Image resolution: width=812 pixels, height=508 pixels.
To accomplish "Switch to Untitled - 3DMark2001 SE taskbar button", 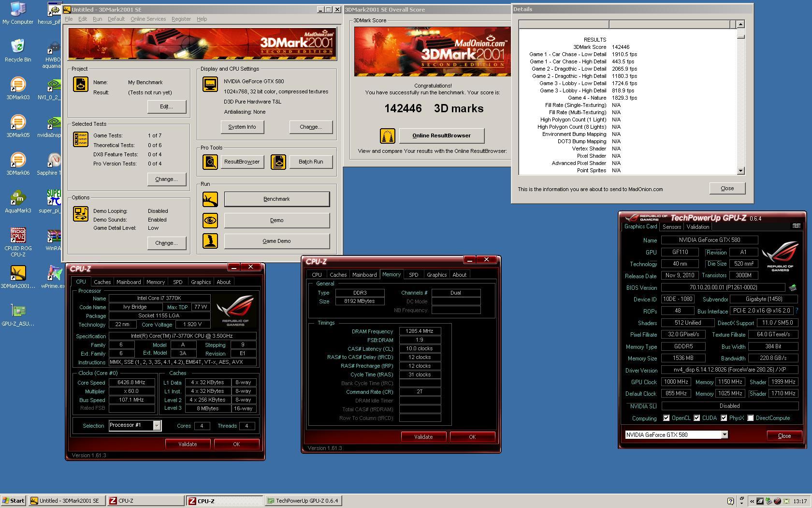I will [67, 501].
